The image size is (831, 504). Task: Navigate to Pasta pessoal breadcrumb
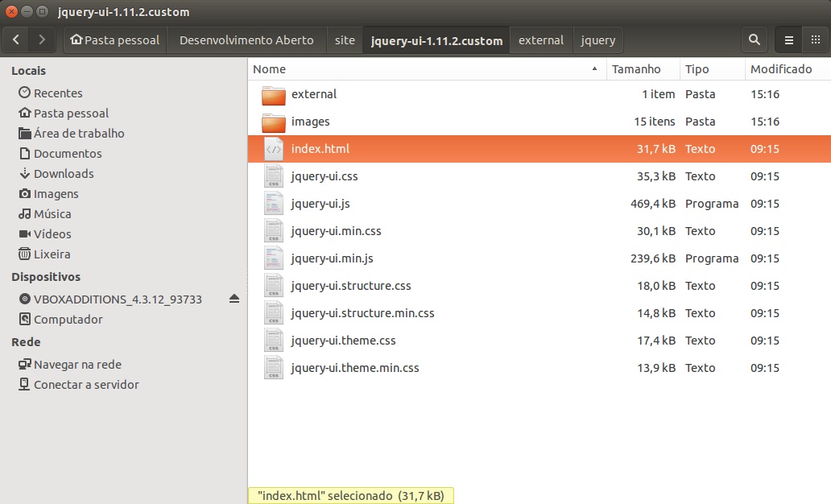(114, 40)
